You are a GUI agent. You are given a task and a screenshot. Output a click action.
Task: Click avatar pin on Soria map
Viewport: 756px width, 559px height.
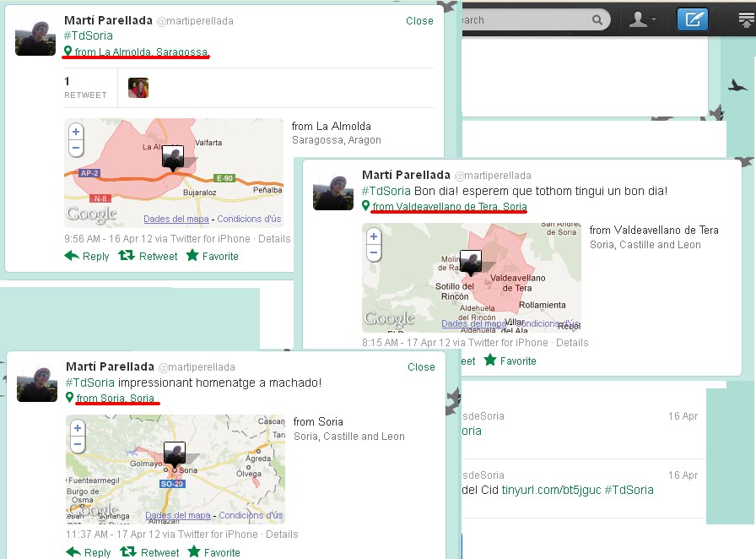[x=175, y=454]
